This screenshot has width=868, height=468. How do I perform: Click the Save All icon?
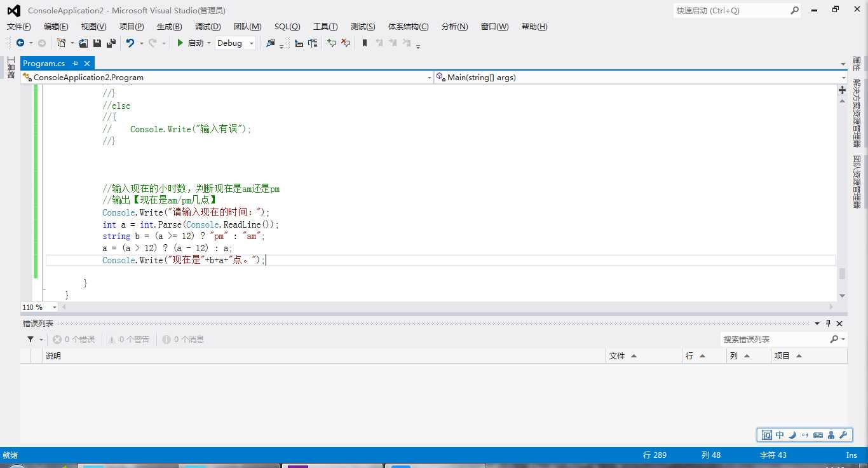(111, 43)
